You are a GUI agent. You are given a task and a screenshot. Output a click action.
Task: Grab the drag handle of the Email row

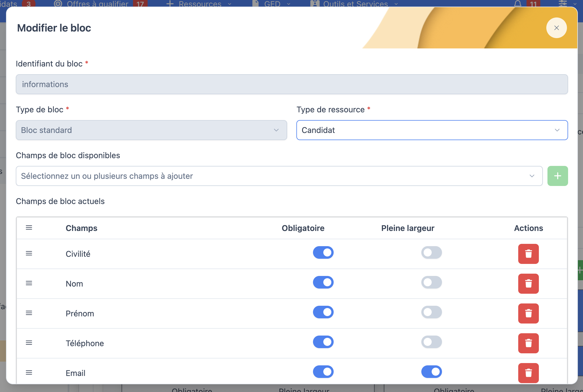tap(29, 373)
